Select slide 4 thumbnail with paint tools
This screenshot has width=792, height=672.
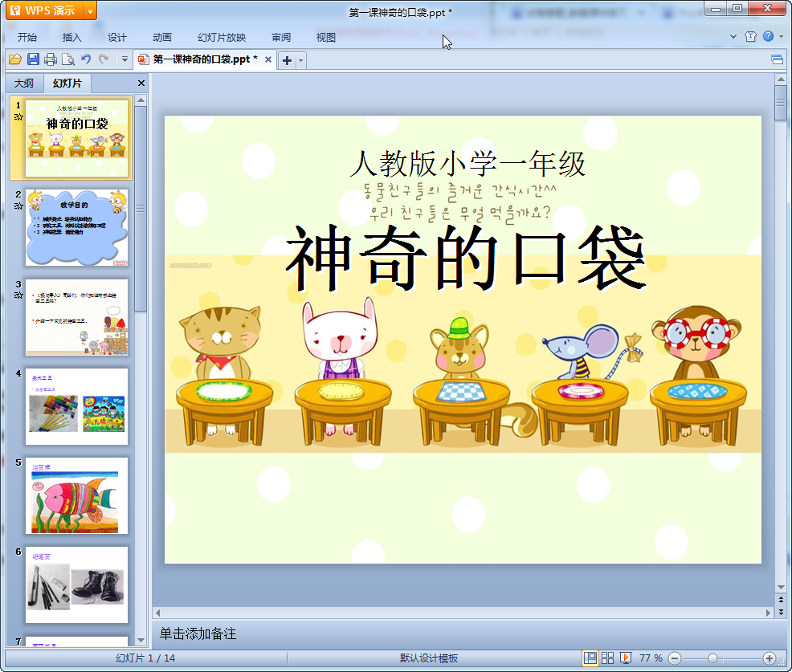click(77, 406)
